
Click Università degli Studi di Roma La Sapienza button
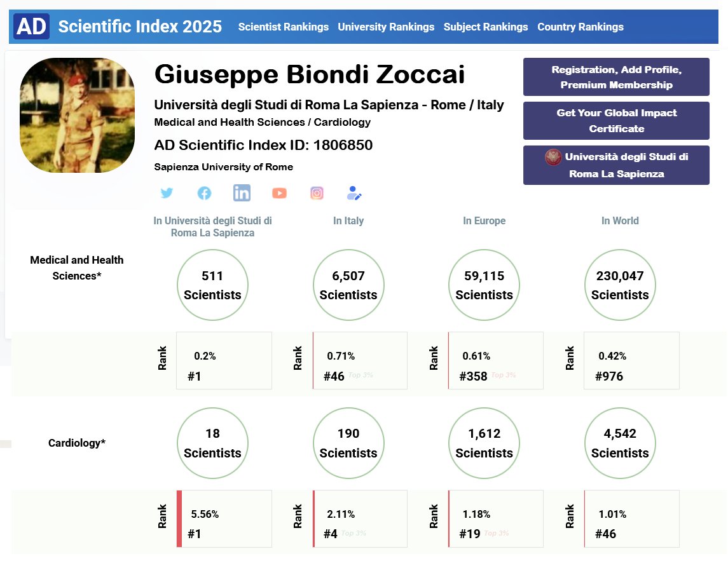coord(616,165)
